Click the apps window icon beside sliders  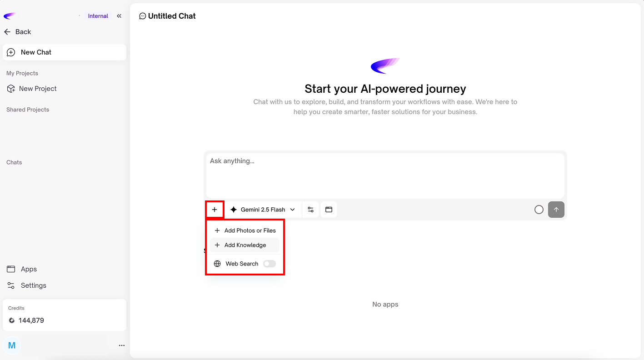(329, 210)
